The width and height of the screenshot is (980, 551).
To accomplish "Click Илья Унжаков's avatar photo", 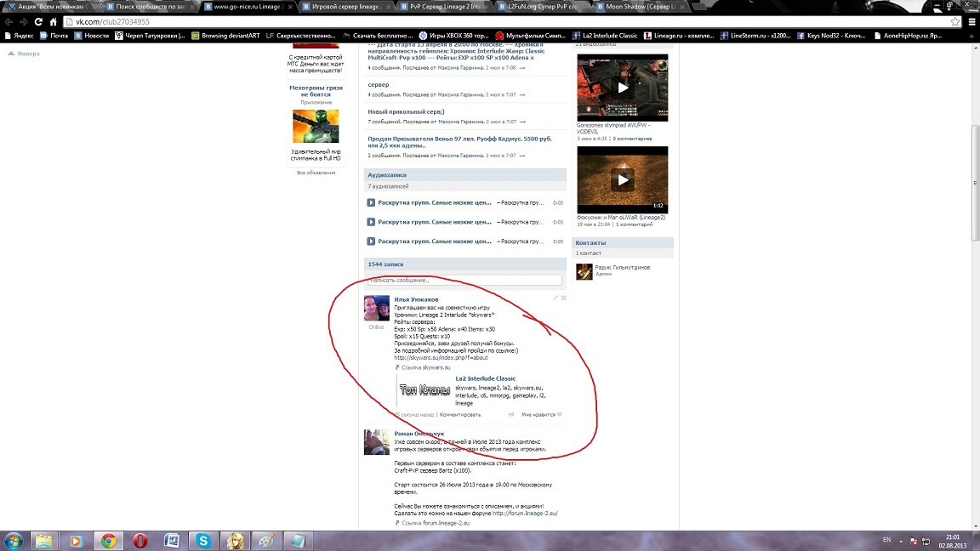I will point(377,308).
